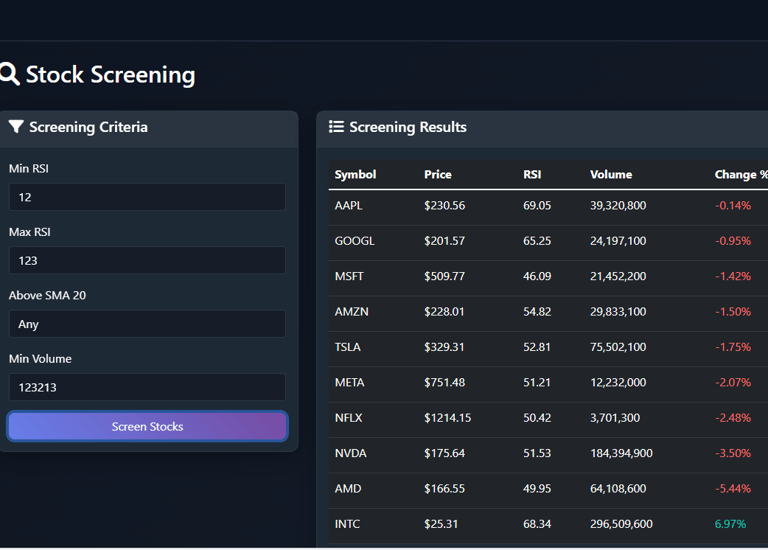Viewport: 768px width, 550px height.
Task: Sort results by Volume header
Action: (x=611, y=174)
